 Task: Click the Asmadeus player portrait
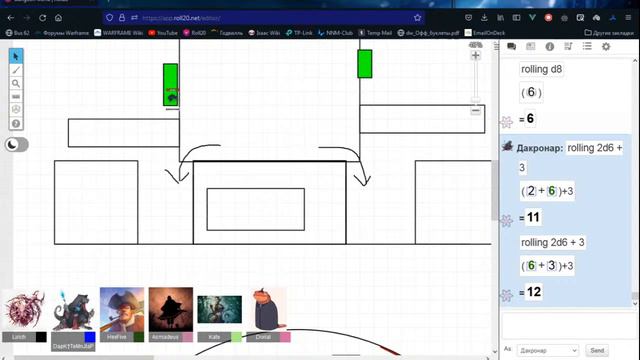pos(171,309)
